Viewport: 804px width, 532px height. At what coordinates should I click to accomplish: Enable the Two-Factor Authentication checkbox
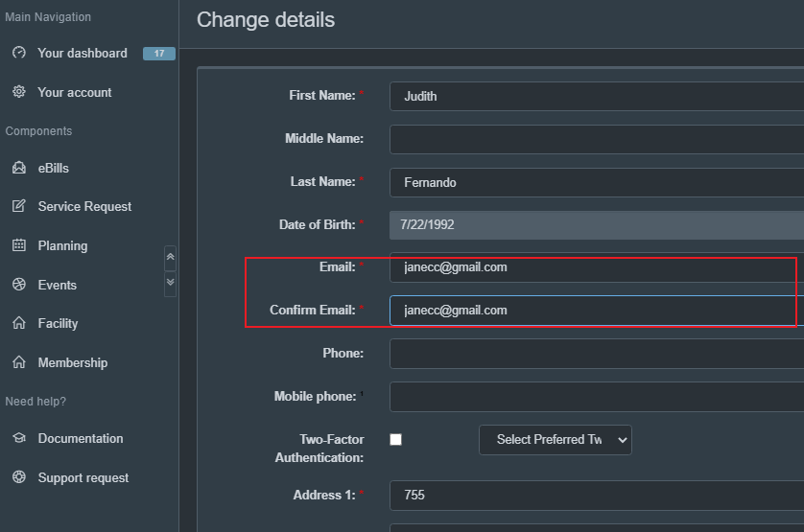pos(395,439)
